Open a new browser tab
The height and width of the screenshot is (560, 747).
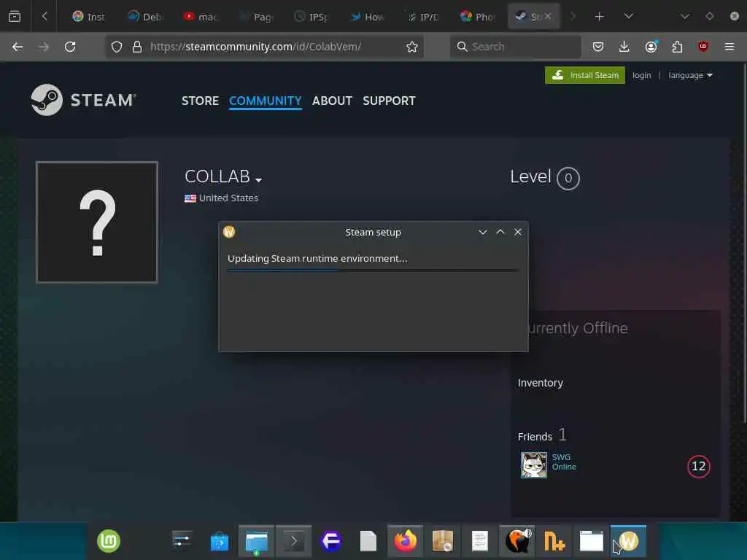pyautogui.click(x=600, y=17)
